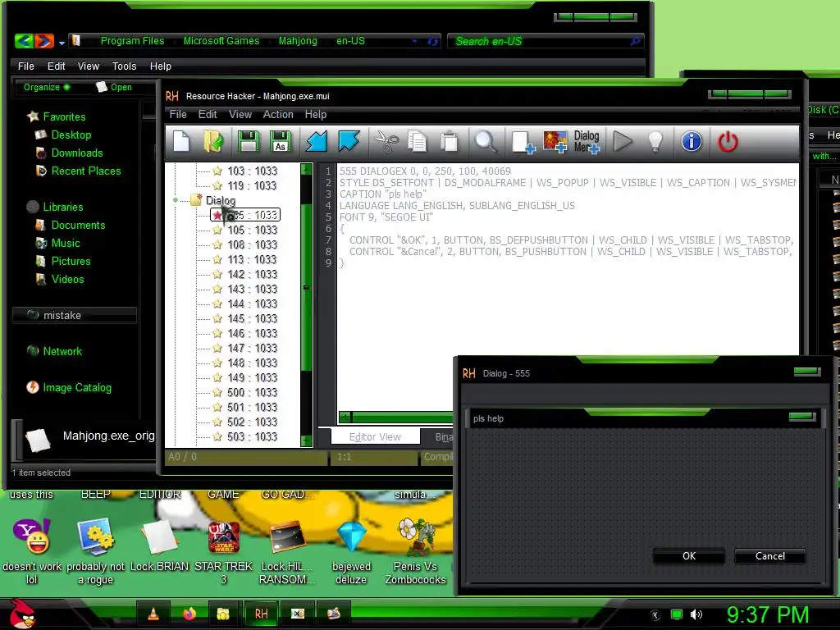This screenshot has height=630, width=840.
Task: Select resource 108 : 1033 in tree
Action: pos(253,244)
